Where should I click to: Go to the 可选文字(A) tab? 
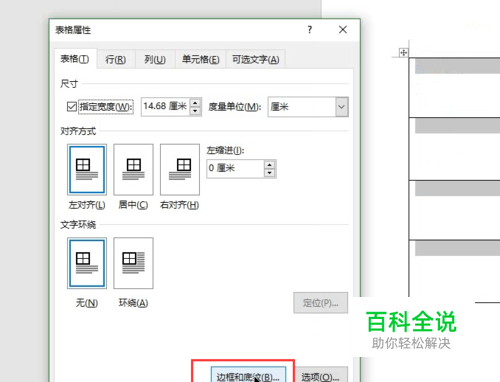click(x=256, y=60)
